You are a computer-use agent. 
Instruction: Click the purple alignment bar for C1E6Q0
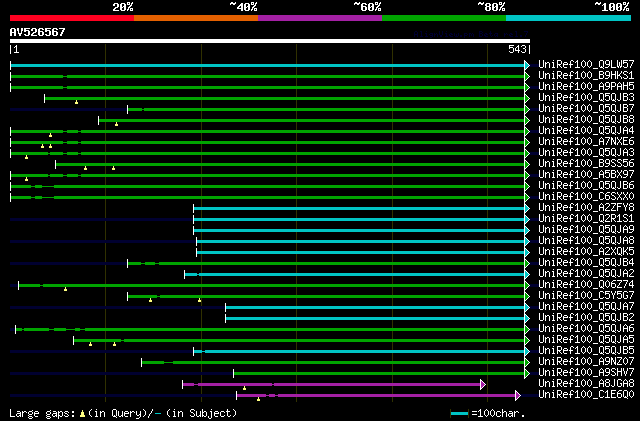click(376, 395)
